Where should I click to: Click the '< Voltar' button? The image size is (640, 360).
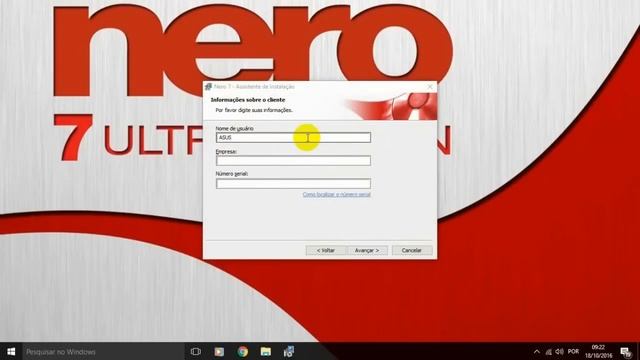pyautogui.click(x=326, y=250)
